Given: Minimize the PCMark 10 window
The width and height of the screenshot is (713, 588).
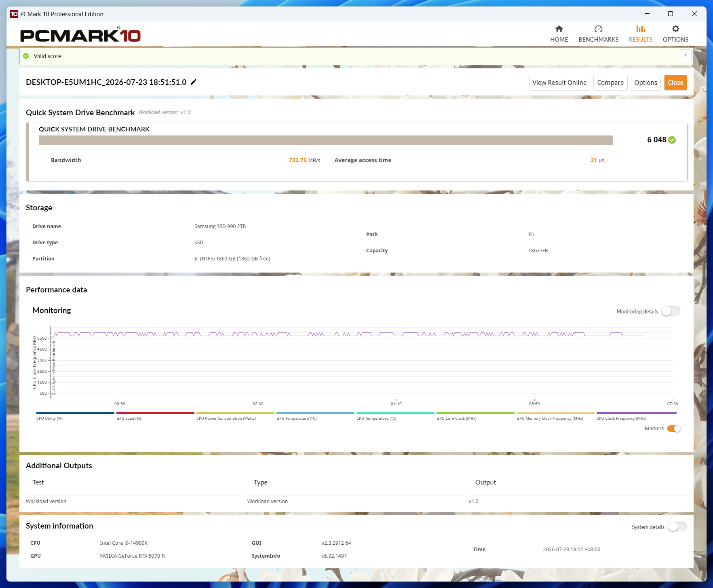Looking at the screenshot, I should [647, 14].
